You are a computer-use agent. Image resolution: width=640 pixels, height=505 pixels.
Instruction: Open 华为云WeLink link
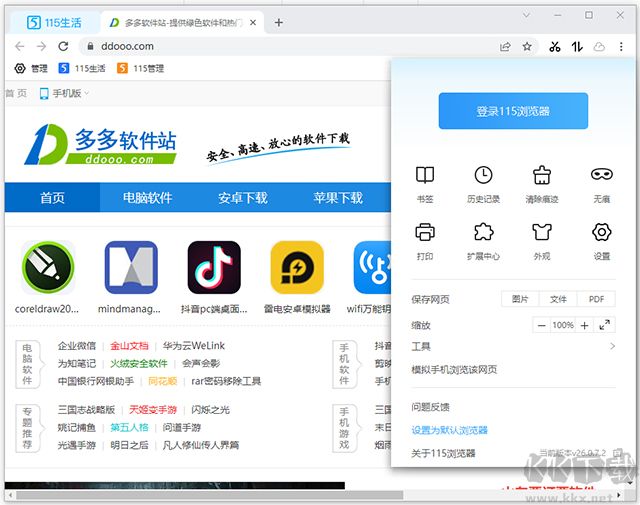click(194, 346)
